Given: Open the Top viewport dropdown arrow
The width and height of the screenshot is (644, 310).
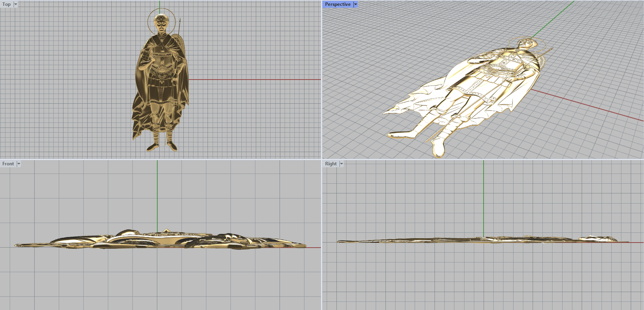Looking at the screenshot, I should point(16,4).
